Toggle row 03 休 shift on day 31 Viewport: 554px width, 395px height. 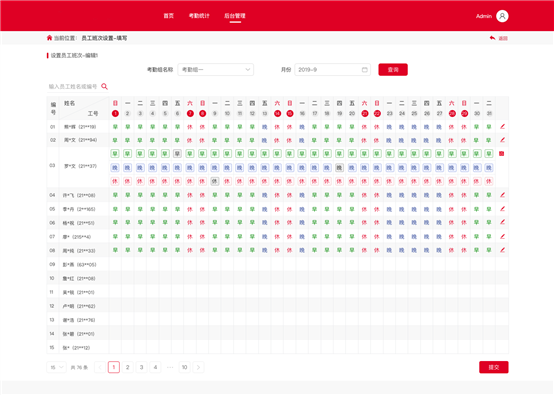[x=489, y=181]
